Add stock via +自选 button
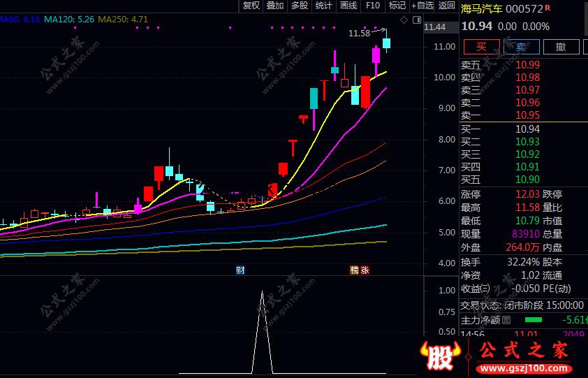Viewport: 588px width, 378px height. click(x=422, y=6)
